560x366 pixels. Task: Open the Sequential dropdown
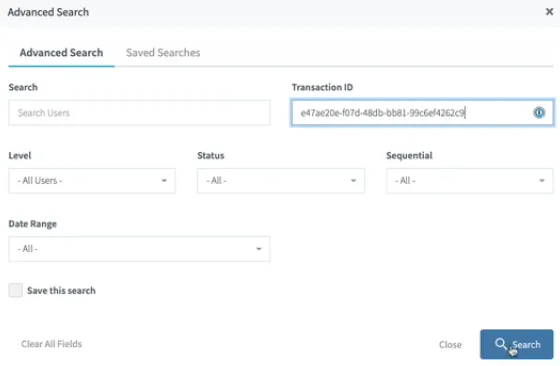point(470,181)
